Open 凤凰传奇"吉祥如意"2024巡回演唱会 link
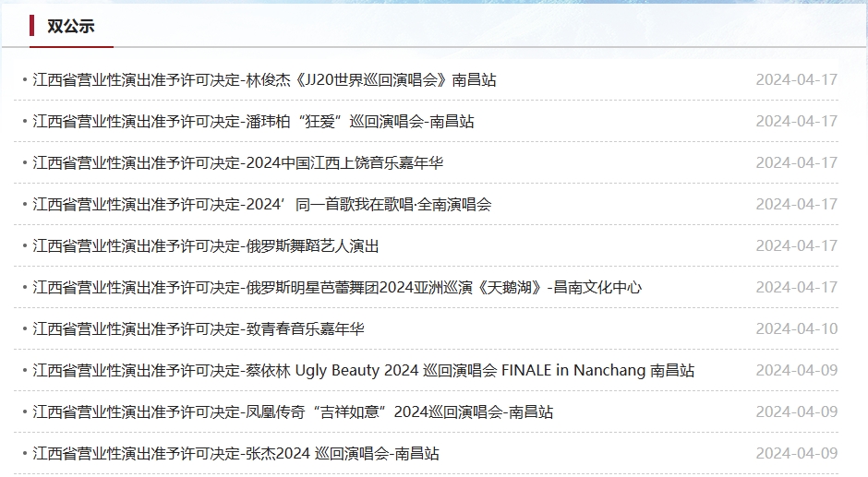This screenshot has height=477, width=868. pyautogui.click(x=293, y=411)
